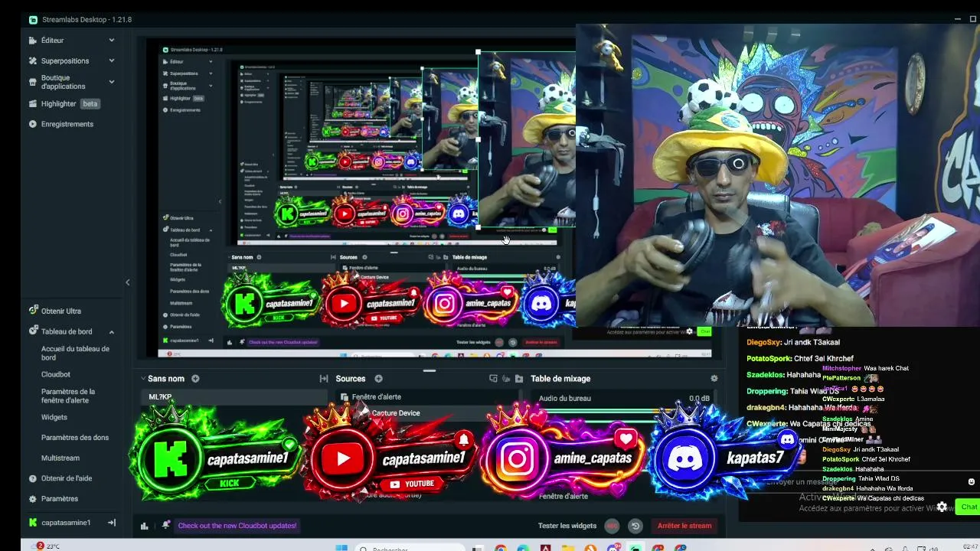Click the Sources panel title
The height and width of the screenshot is (551, 980).
(x=351, y=379)
